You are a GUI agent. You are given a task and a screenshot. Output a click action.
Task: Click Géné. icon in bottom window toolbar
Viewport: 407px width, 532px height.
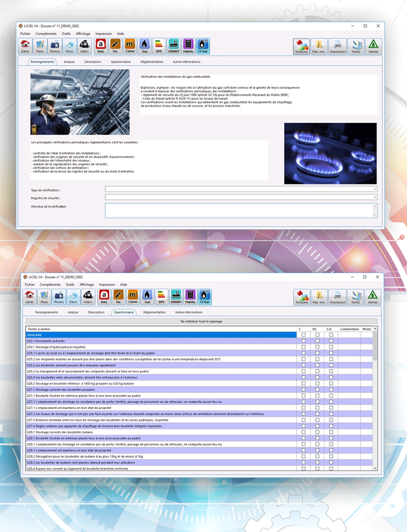pyautogui.click(x=30, y=297)
